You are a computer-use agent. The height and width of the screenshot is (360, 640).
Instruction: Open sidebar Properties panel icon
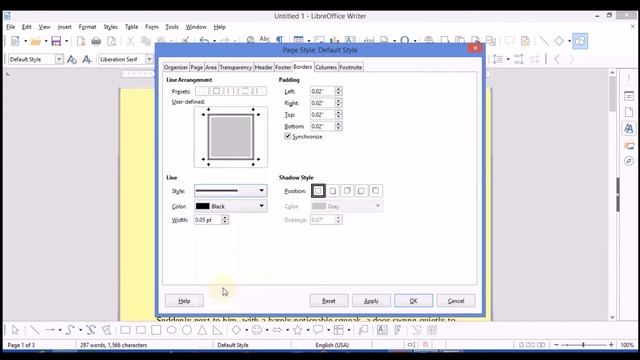pos(629,96)
